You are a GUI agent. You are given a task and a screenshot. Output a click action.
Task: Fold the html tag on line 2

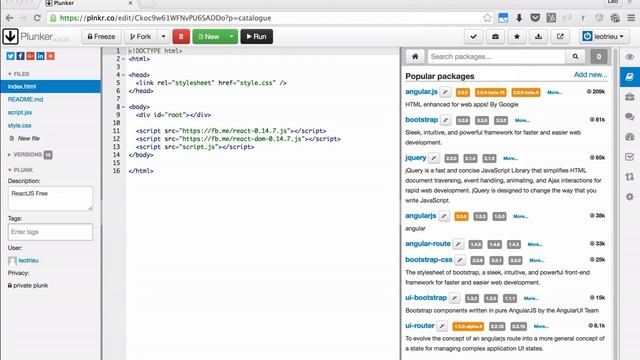tap(123, 59)
